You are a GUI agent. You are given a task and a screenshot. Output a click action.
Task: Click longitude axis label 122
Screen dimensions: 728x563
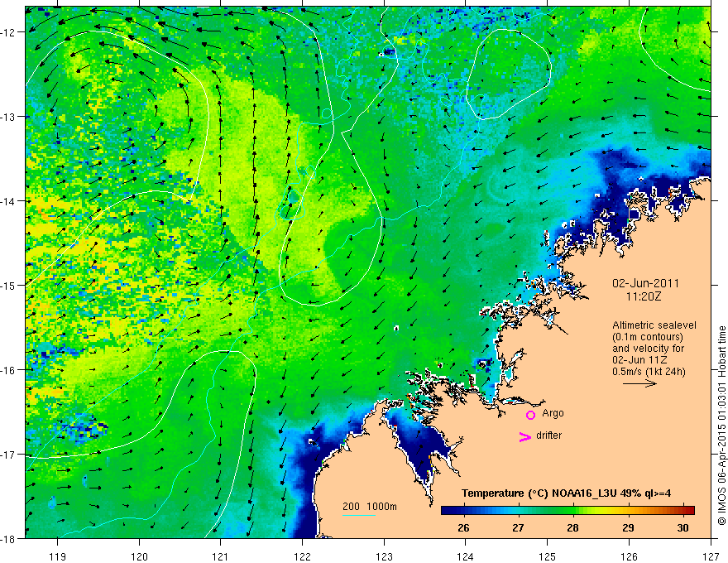click(x=302, y=556)
